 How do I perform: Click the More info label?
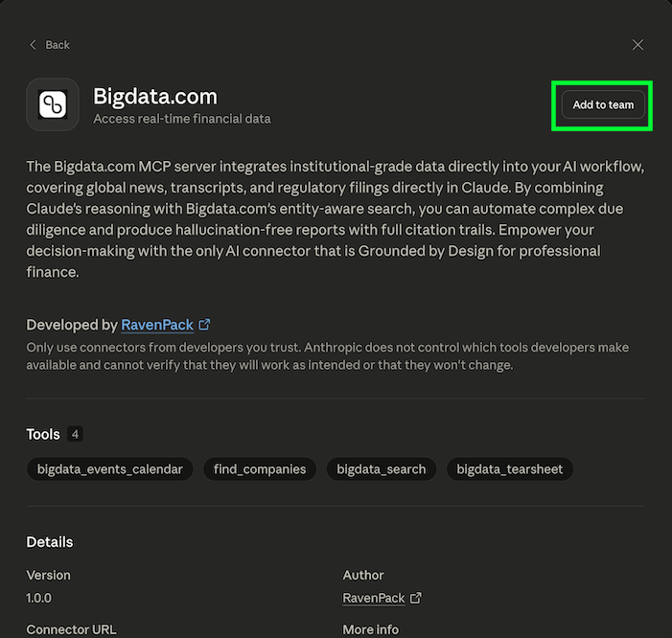coord(371,630)
